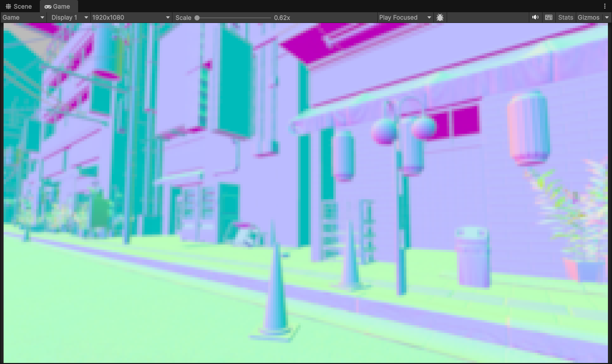
Task: Mute audio with the speaker icon
Action: (x=535, y=17)
